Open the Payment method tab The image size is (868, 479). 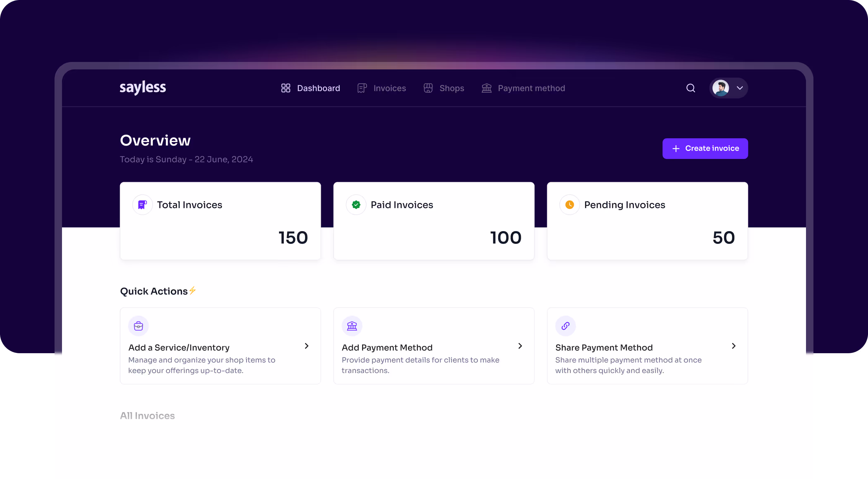pos(523,88)
